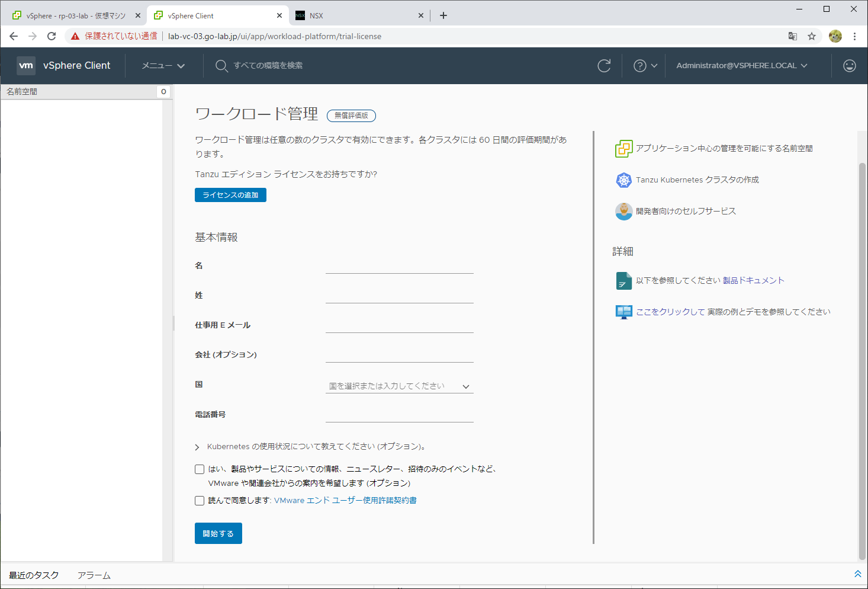This screenshot has width=868, height=589.
Task: Click the すべての環境を検索 search box
Action: (268, 66)
